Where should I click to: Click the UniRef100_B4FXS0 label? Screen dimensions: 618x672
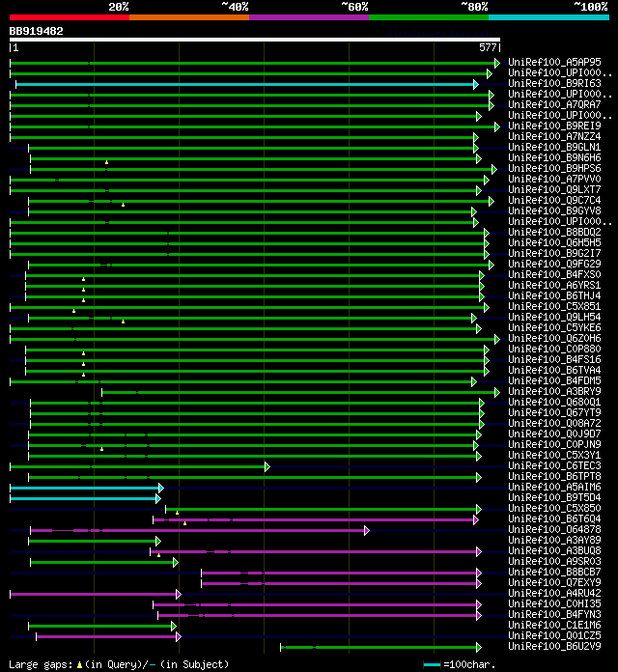[x=554, y=274]
